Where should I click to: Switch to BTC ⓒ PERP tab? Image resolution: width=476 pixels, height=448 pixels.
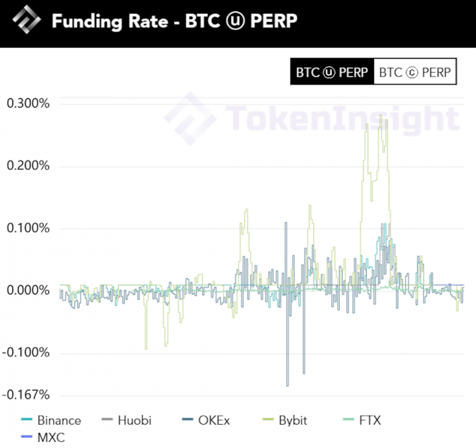[x=415, y=72]
